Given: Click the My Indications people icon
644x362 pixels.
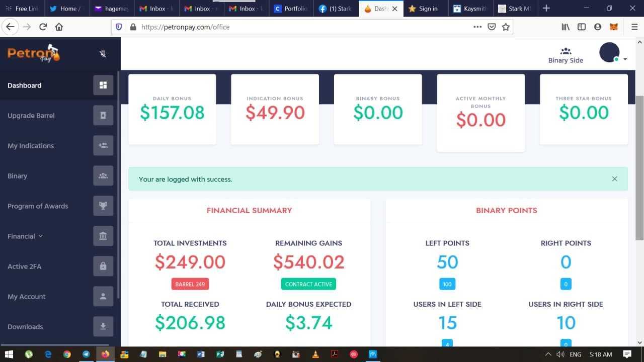Looking at the screenshot, I should pyautogui.click(x=103, y=146).
